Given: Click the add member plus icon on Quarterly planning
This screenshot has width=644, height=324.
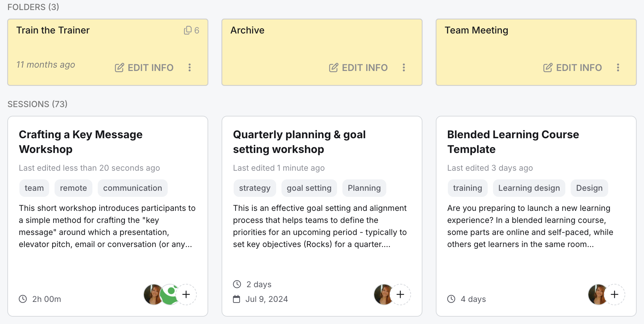Looking at the screenshot, I should tap(400, 294).
